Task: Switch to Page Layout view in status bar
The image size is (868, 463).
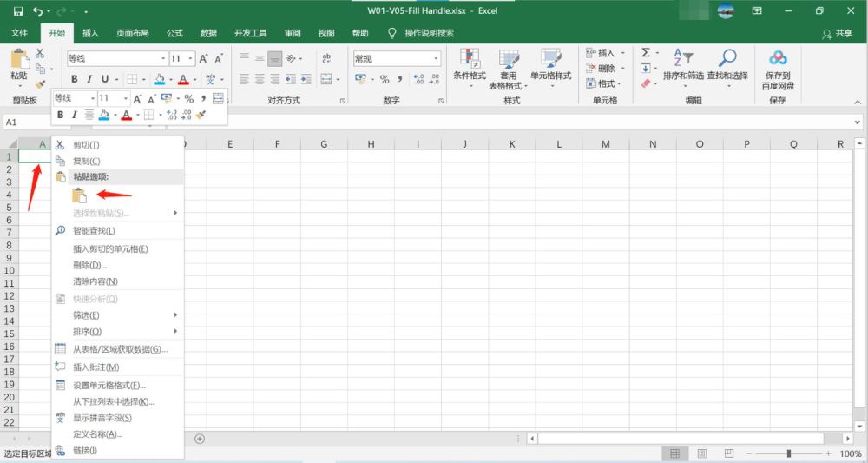Action: (x=702, y=453)
